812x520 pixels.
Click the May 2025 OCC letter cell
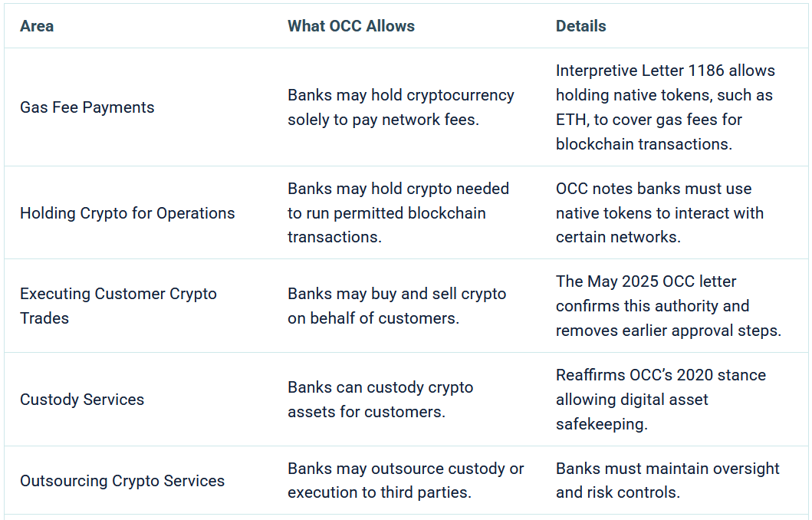(668, 306)
